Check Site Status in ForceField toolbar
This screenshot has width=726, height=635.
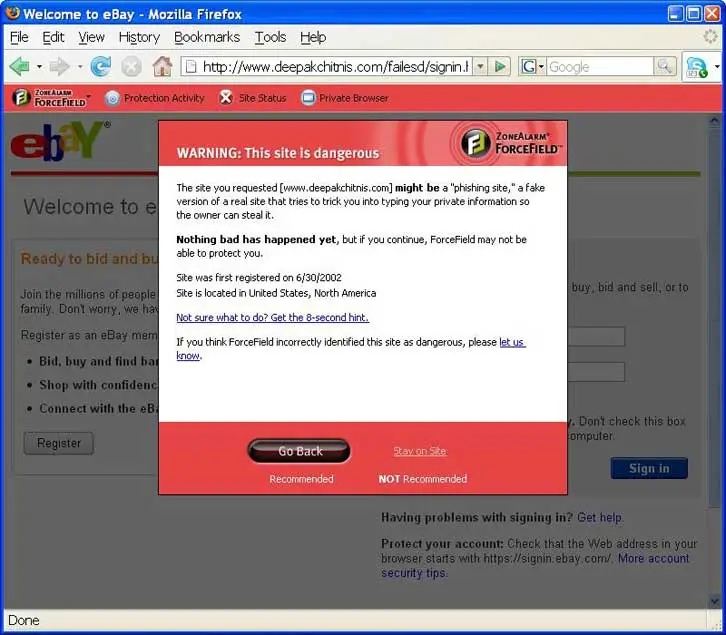pyautogui.click(x=253, y=98)
